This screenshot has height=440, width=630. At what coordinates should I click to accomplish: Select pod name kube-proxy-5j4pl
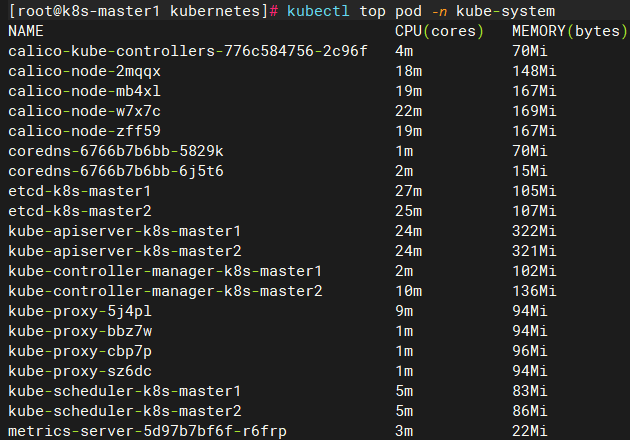[x=80, y=311]
